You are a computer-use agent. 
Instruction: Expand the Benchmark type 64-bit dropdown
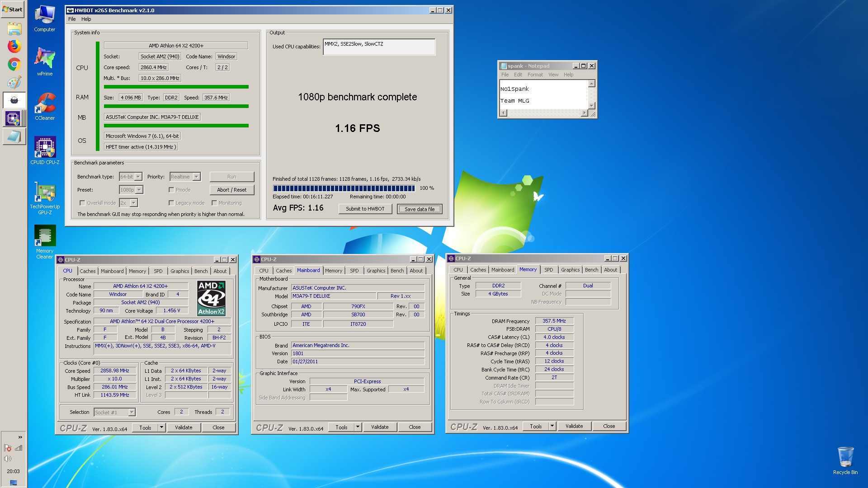138,177
